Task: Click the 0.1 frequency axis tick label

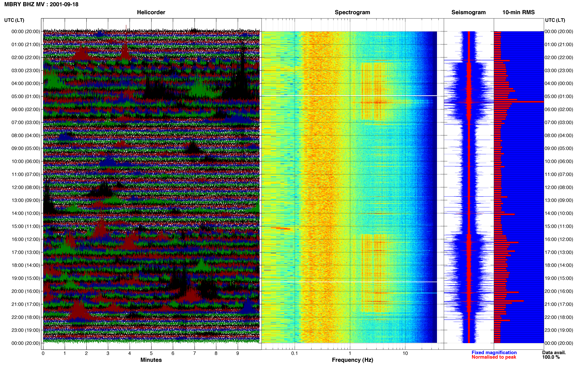Action: coord(295,353)
